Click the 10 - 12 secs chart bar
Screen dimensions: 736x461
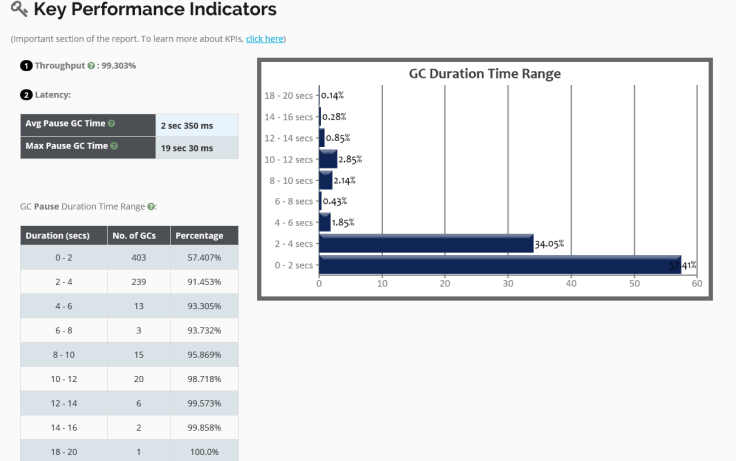pos(328,159)
